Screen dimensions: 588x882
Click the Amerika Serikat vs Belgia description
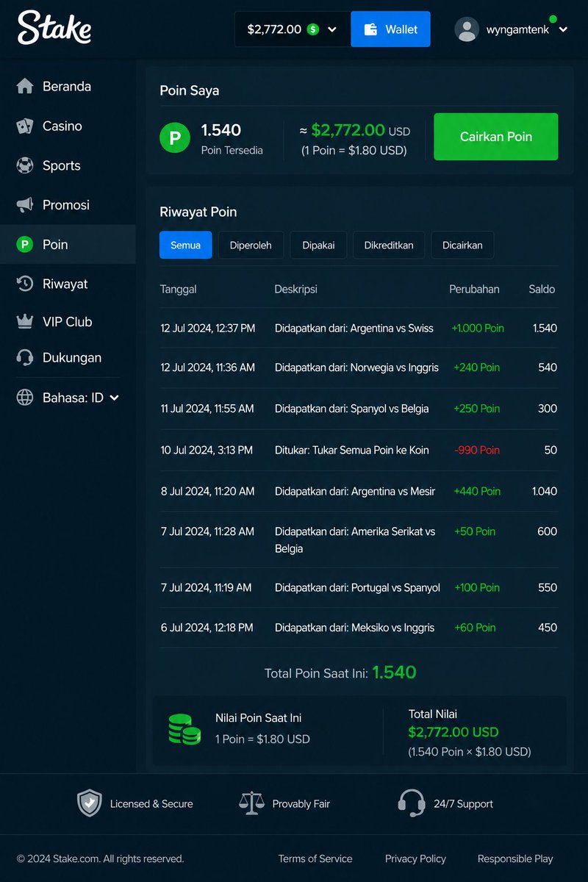coord(355,539)
